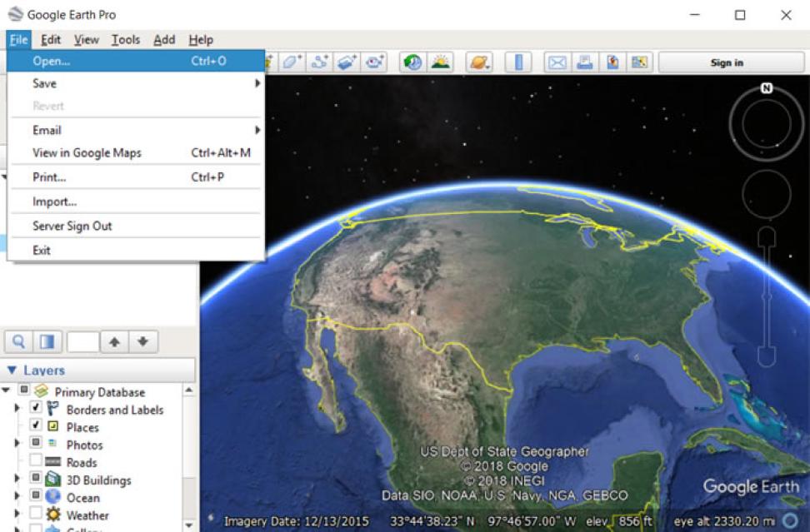The image size is (810, 532).
Task: Open the Save submenu arrow
Action: (257, 83)
